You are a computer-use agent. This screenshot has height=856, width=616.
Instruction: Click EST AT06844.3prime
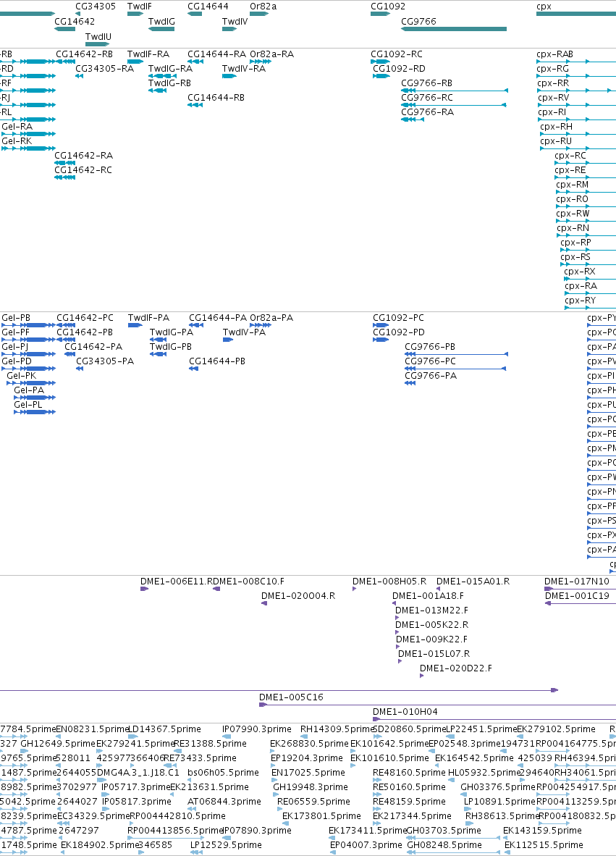(224, 802)
